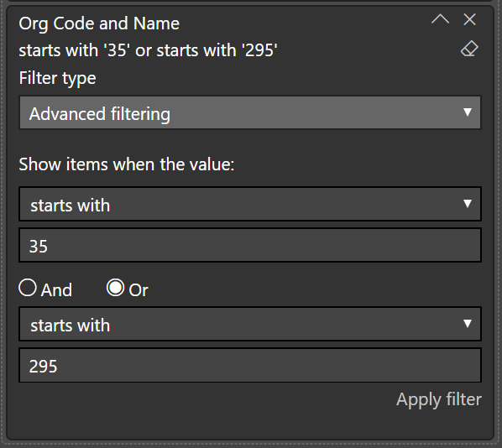Image resolution: width=502 pixels, height=448 pixels.
Task: Select the And radio button
Action: (28, 288)
